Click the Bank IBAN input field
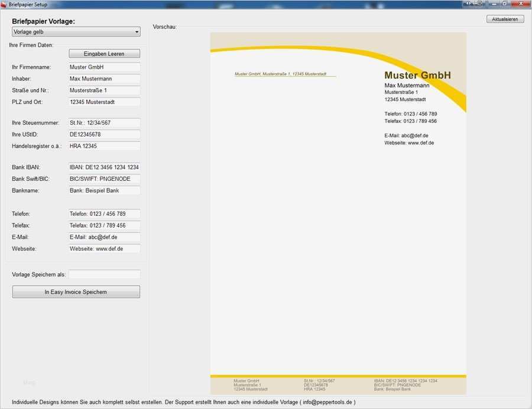The image size is (532, 409). coord(104,167)
